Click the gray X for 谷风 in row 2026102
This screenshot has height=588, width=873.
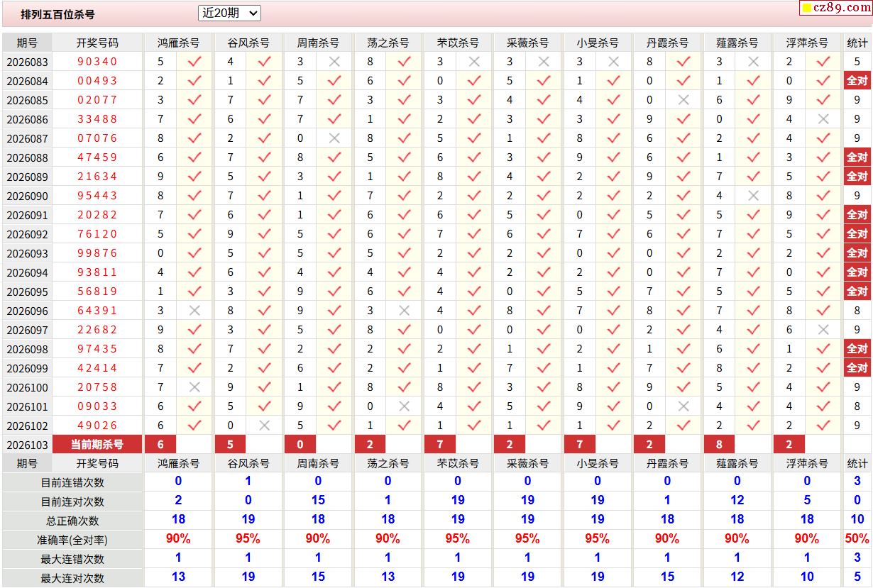tap(265, 426)
